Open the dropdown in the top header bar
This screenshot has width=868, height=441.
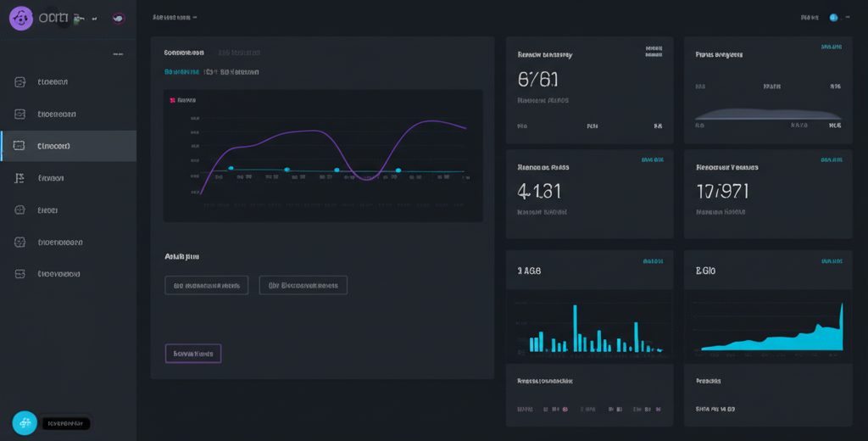175,17
